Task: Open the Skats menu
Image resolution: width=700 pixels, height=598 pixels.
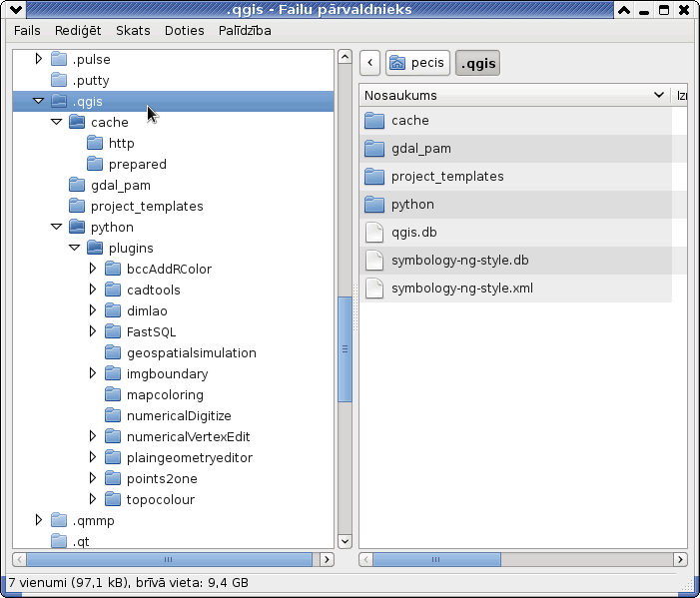Action: (133, 30)
